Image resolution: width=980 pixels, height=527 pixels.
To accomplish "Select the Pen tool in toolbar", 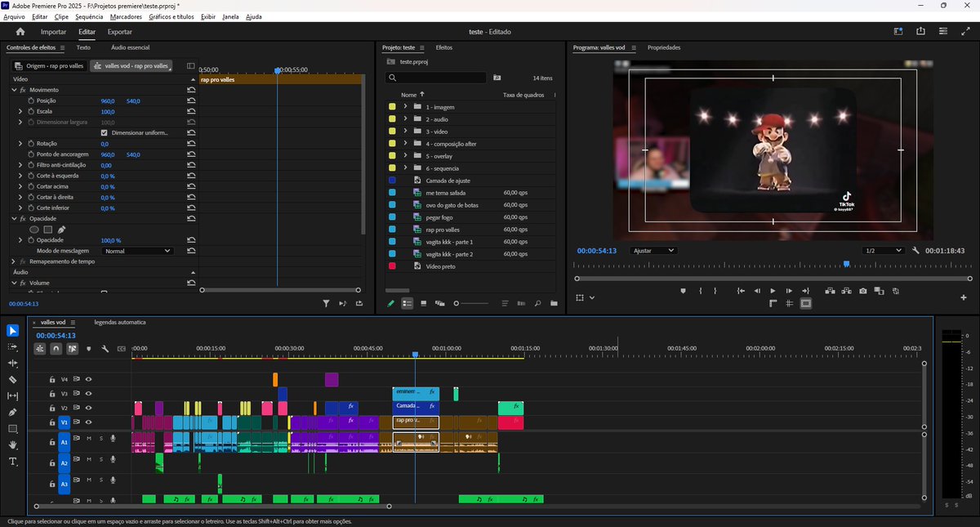I will [x=13, y=413].
